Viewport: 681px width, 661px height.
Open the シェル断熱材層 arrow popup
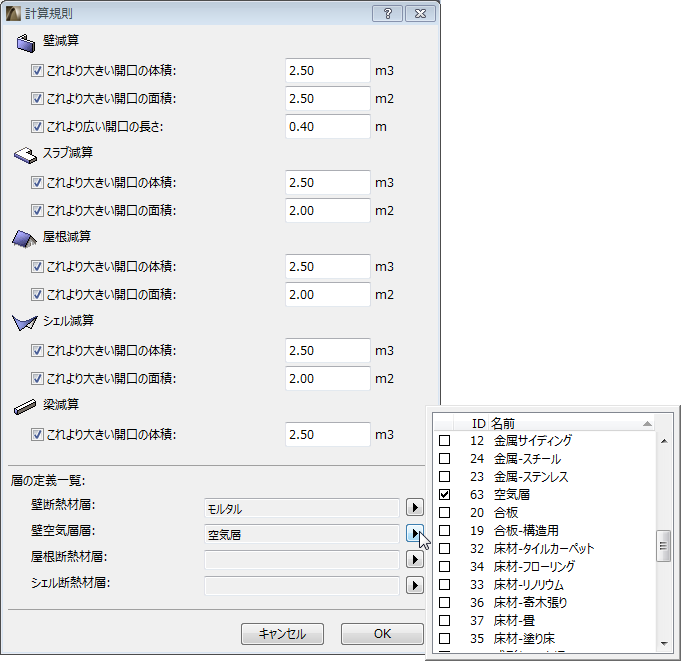pyautogui.click(x=415, y=585)
